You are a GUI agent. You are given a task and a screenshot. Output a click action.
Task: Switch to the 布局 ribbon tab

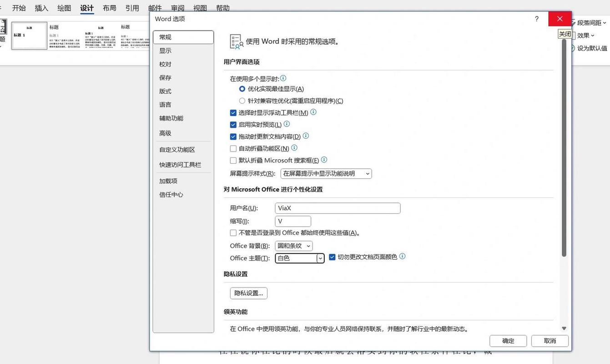pos(109,8)
